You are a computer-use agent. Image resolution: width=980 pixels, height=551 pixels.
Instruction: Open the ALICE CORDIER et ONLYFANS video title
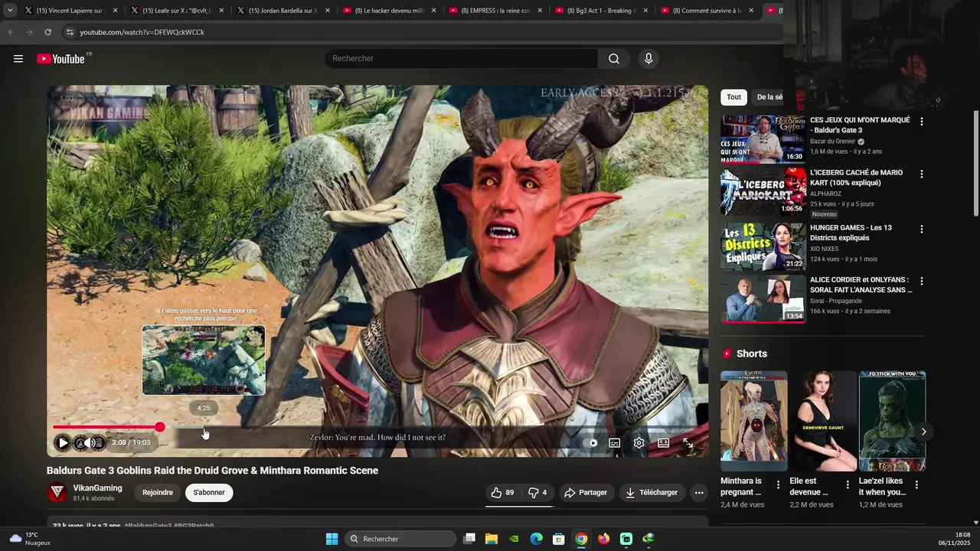coord(861,285)
